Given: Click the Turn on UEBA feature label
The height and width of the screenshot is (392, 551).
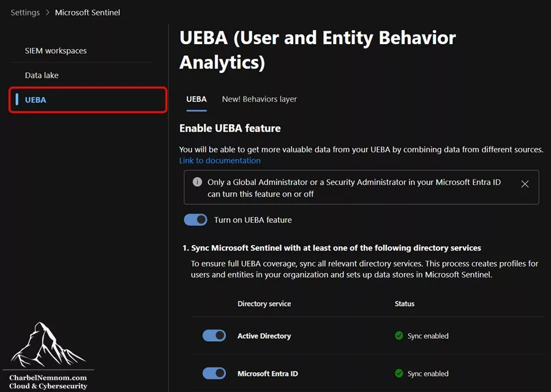Looking at the screenshot, I should click(253, 220).
